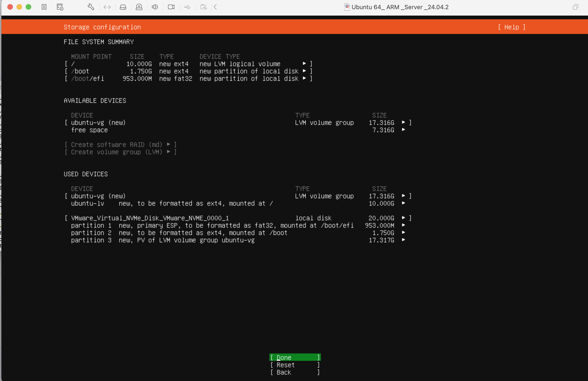Screen dimensions: 588x381
Task: Click the 1.750G size in File System Summary
Action: 141,71
